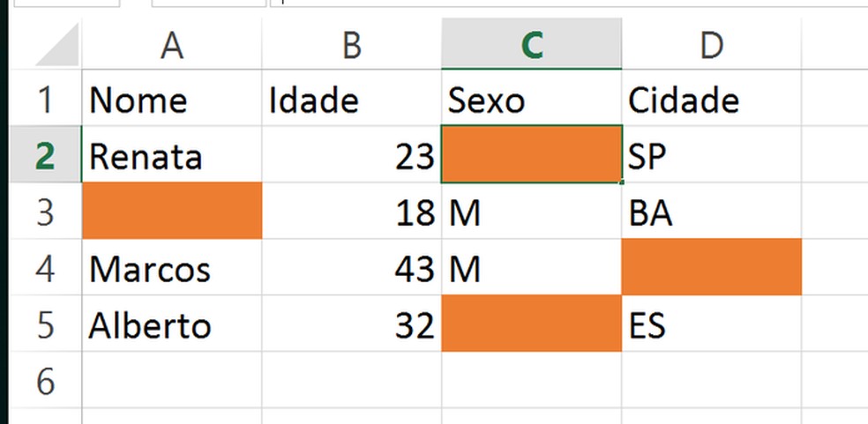Select orange Sexo cell in Alberto's row
Image resolution: width=868 pixels, height=424 pixels.
(531, 325)
